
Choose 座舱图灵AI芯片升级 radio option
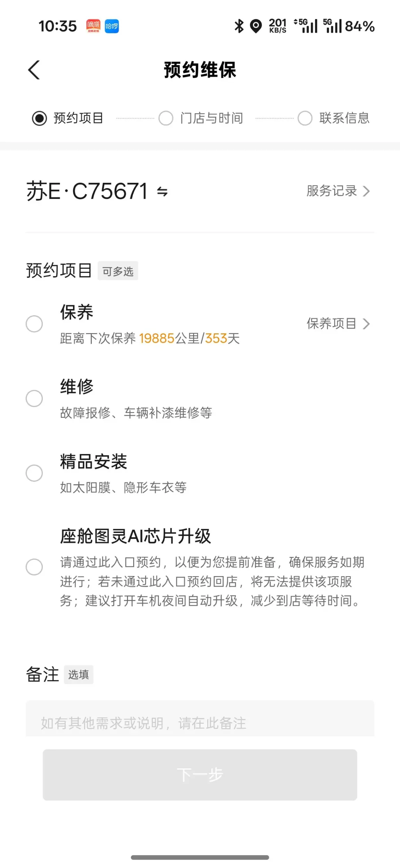point(34,567)
